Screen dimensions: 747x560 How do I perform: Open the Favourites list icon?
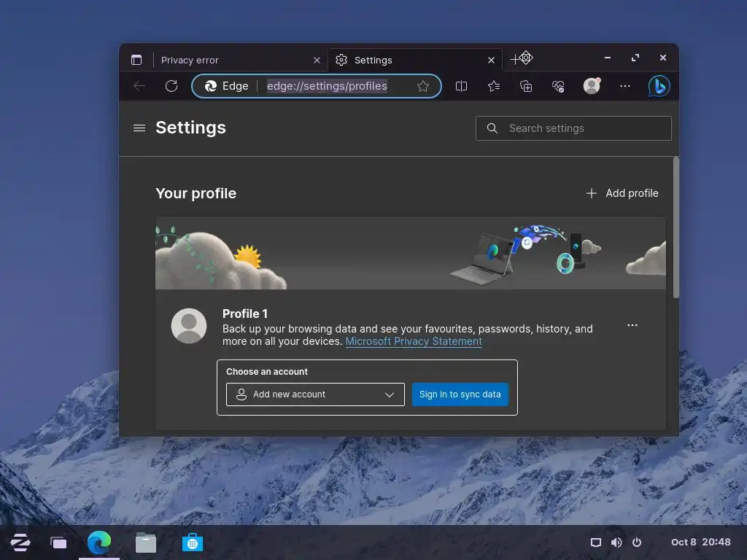coord(494,86)
